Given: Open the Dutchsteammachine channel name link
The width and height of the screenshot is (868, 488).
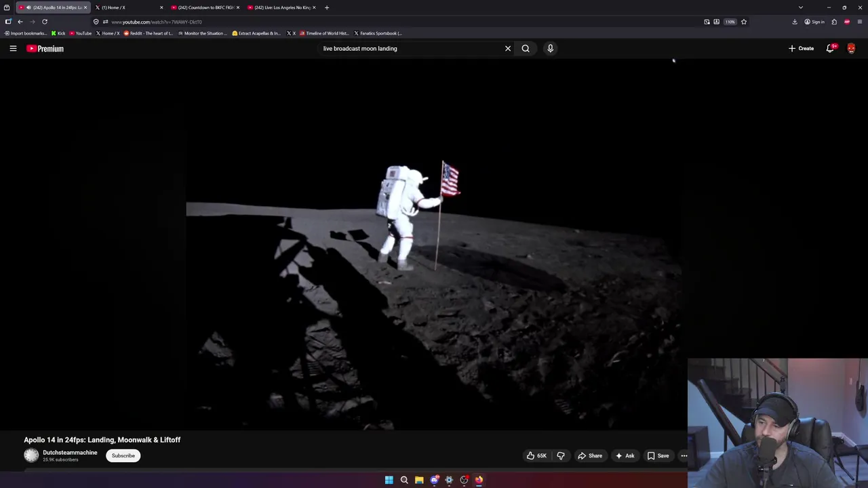Looking at the screenshot, I should point(70,453).
